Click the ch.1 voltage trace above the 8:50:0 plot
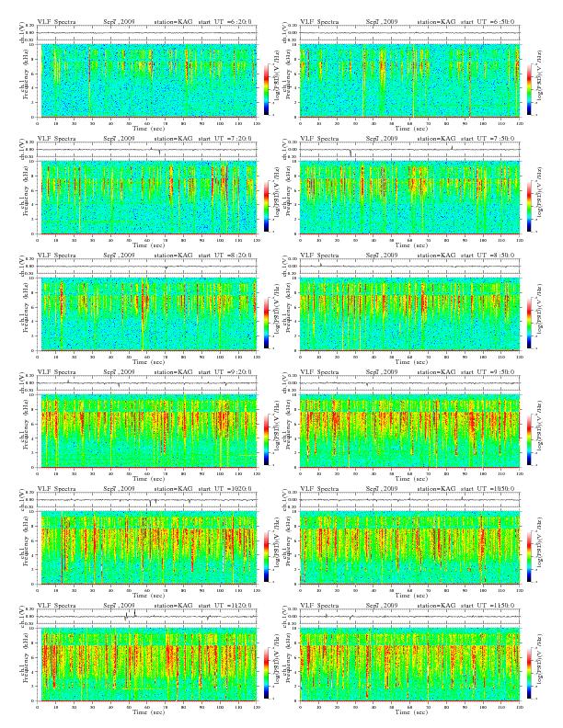The image size is (563, 728). tap(410, 267)
